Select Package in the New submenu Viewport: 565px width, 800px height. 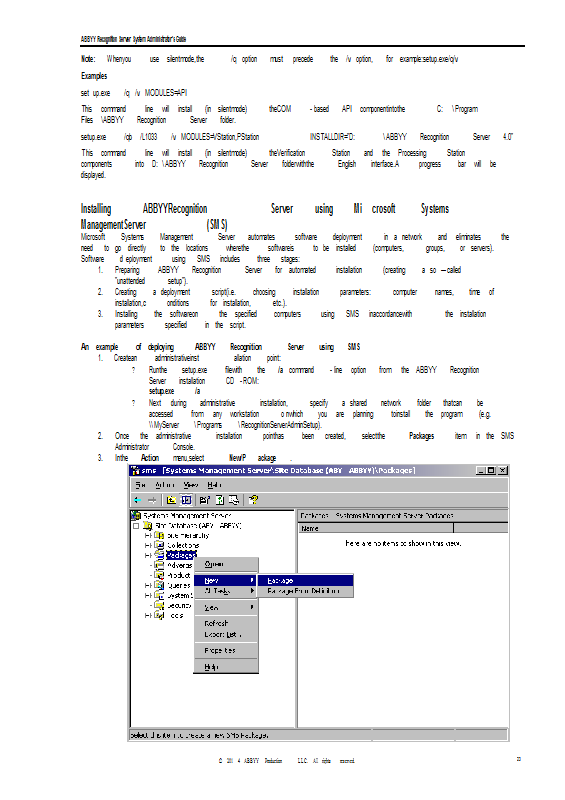[305, 581]
